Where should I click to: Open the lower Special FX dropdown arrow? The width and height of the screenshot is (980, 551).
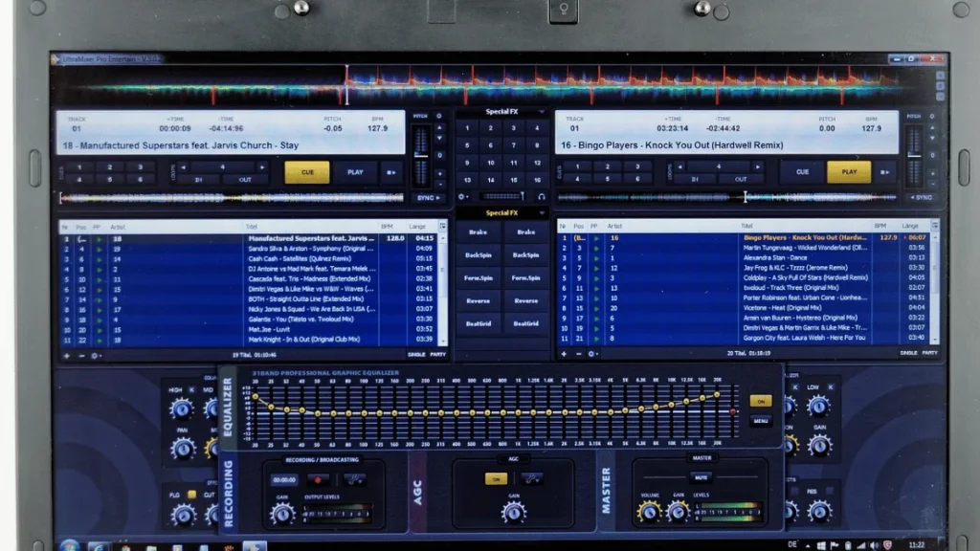541,213
